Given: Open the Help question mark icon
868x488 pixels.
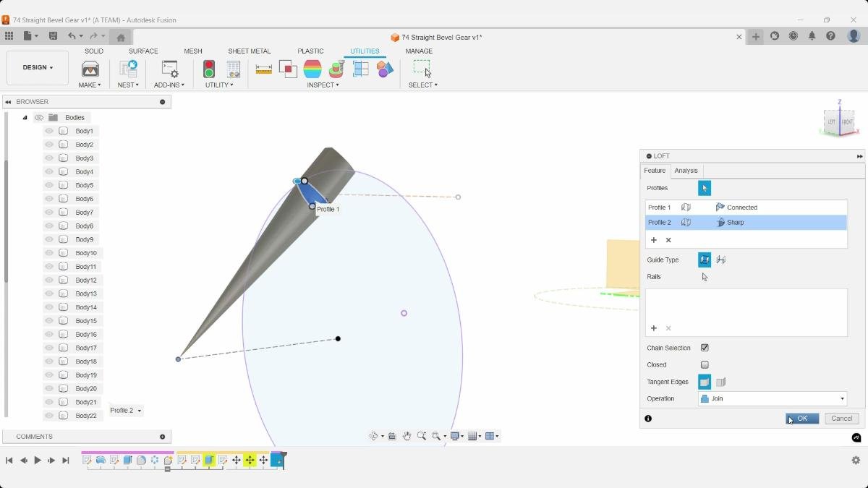Looking at the screenshot, I should point(830,36).
